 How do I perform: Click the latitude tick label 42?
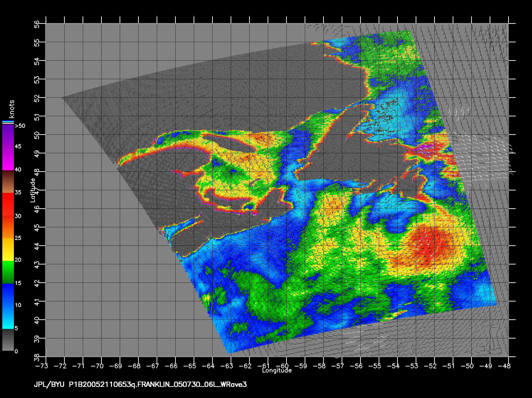[x=37, y=283]
